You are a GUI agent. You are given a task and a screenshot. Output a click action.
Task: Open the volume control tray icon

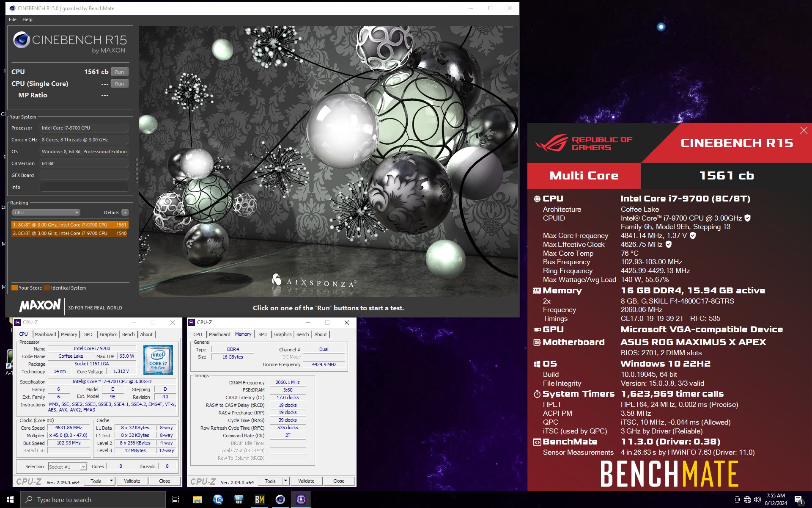click(x=757, y=500)
